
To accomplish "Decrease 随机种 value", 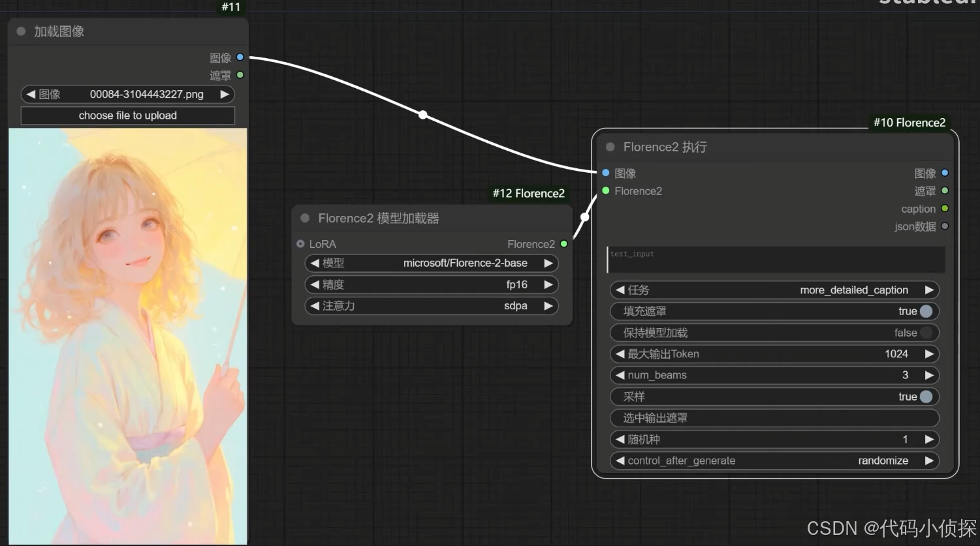I will pos(620,439).
